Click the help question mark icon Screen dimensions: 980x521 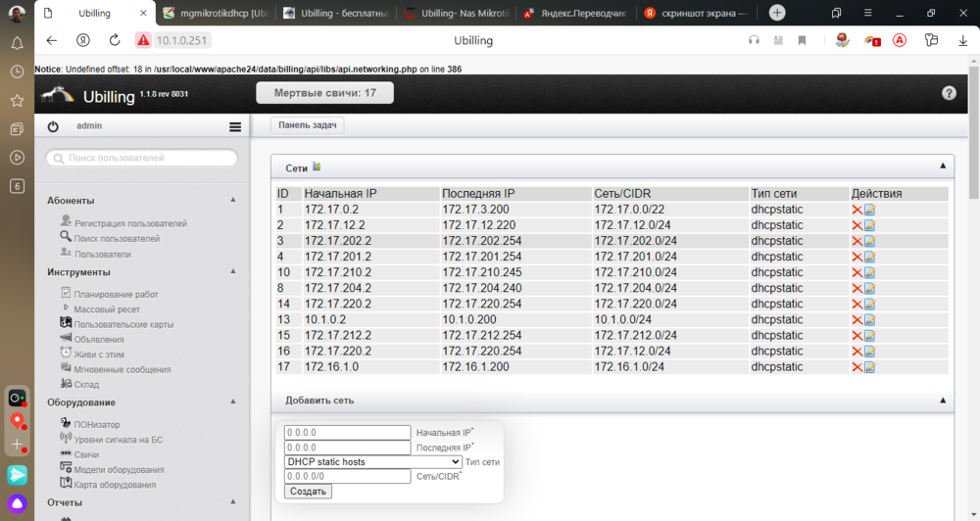tap(949, 93)
